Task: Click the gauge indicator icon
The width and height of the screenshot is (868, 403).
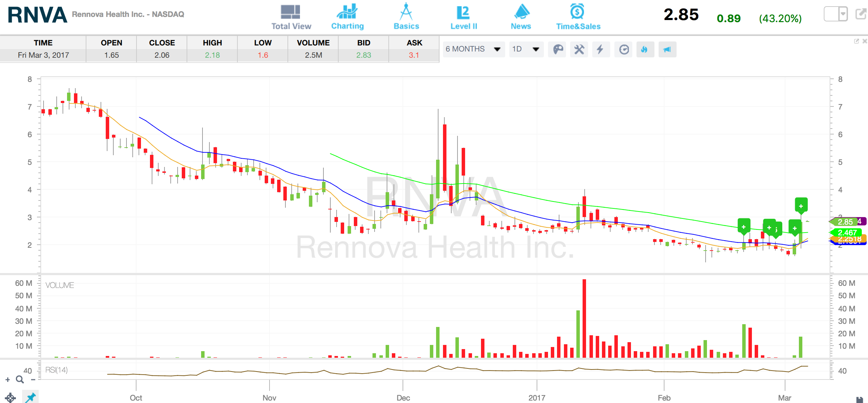Action: pos(624,49)
